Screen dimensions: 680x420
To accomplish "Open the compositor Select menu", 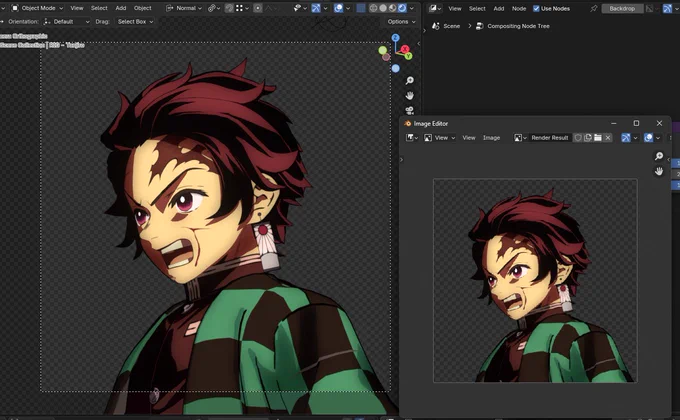I will pyautogui.click(x=477, y=8).
